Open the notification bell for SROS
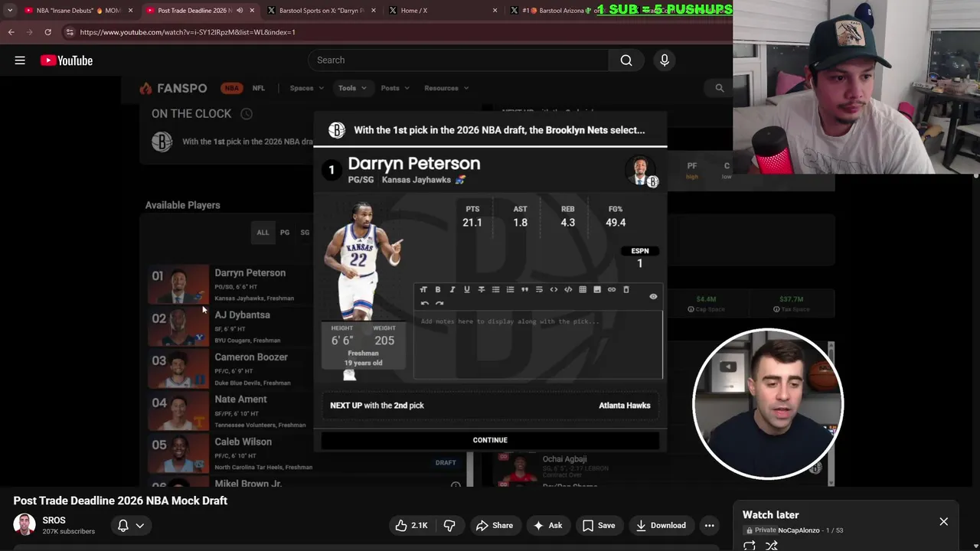This screenshot has height=551, width=980. pos(122,525)
